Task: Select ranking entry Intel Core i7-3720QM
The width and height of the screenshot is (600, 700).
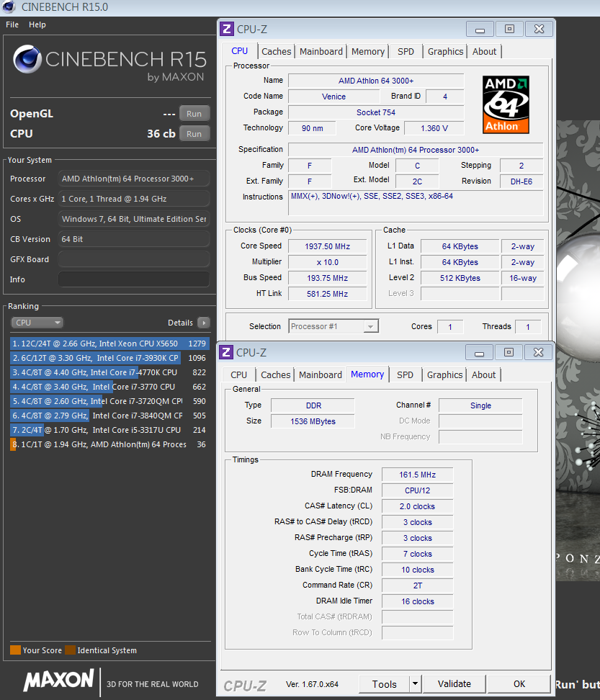Action: tap(109, 401)
